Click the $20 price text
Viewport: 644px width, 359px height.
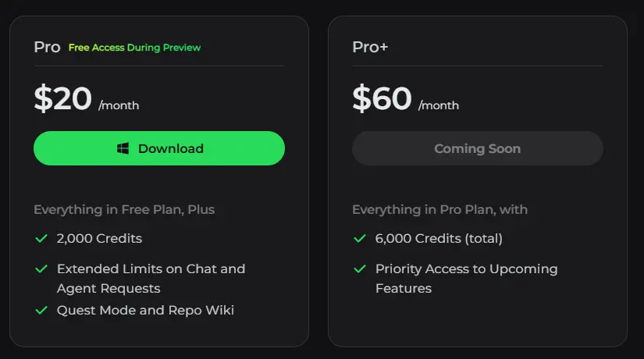pyautogui.click(x=63, y=98)
